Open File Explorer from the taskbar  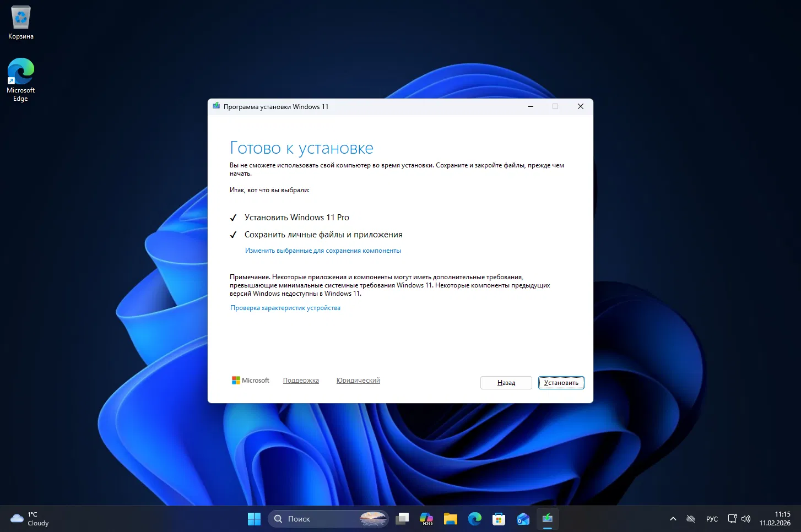[x=451, y=519]
